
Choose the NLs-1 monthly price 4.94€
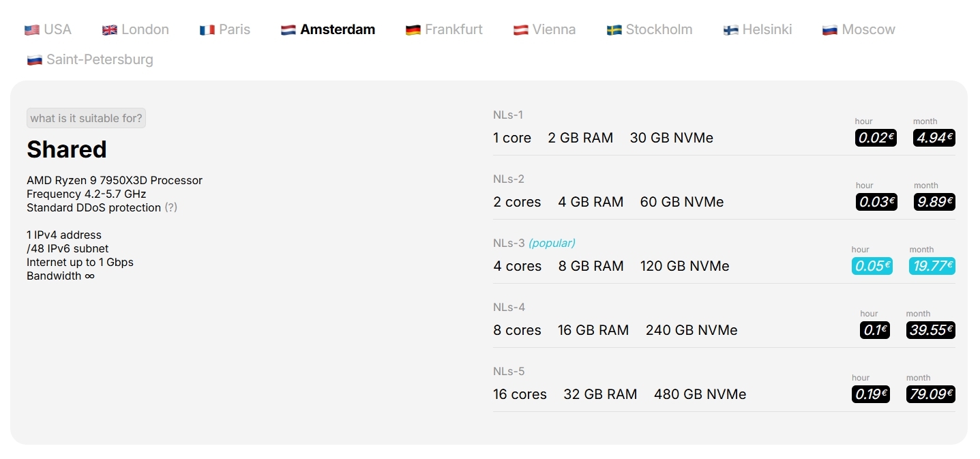click(x=934, y=138)
